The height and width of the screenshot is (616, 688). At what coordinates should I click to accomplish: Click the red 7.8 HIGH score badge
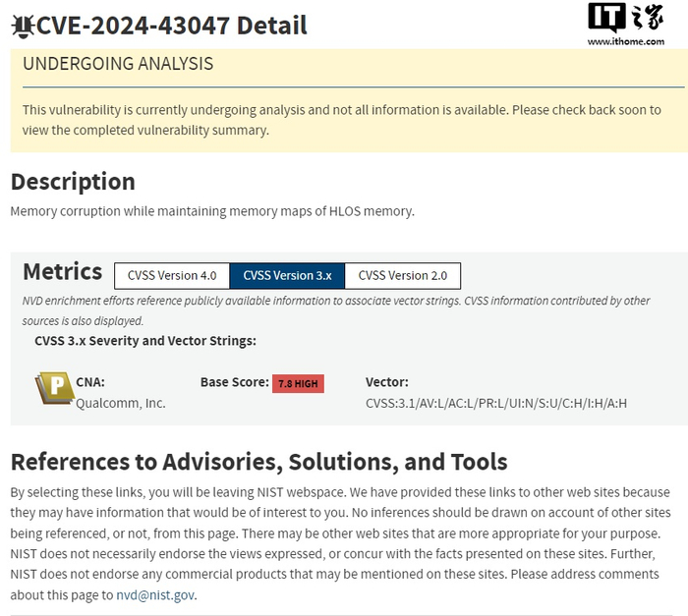pyautogui.click(x=298, y=383)
